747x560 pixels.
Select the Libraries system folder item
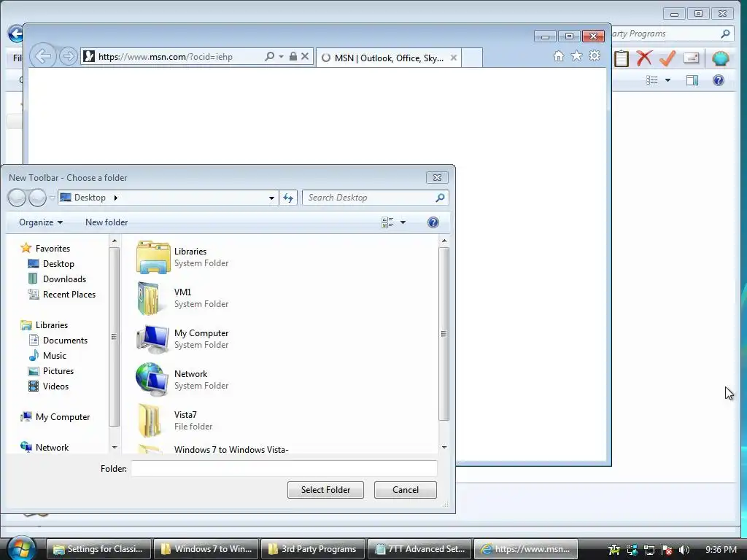point(183,257)
